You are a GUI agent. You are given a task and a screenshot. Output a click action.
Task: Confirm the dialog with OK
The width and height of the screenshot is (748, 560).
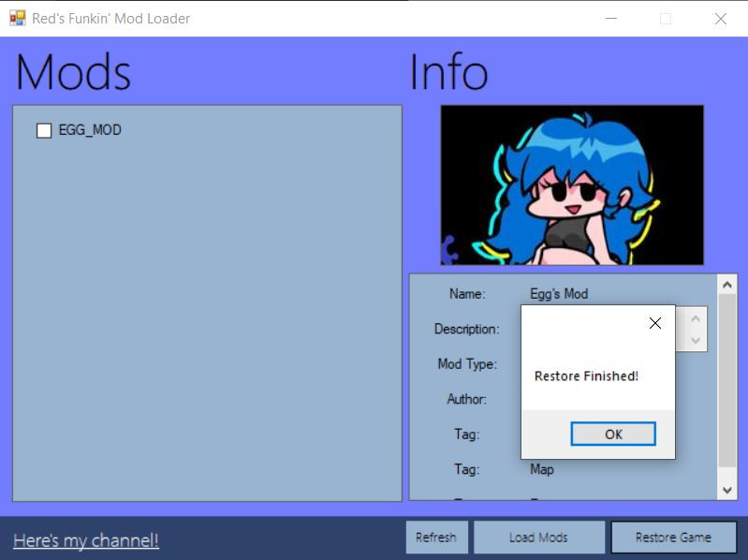pos(613,435)
